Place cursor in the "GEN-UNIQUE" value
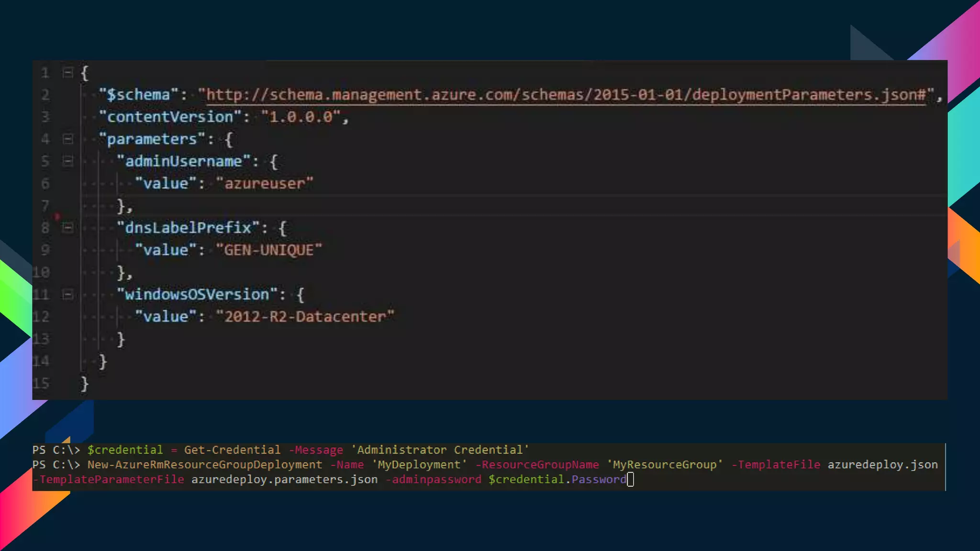Screen dimensions: 980x551 (x=269, y=250)
